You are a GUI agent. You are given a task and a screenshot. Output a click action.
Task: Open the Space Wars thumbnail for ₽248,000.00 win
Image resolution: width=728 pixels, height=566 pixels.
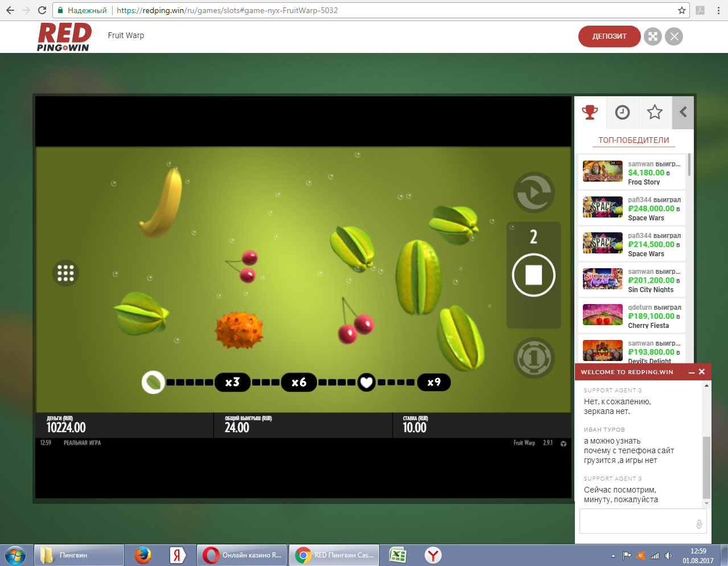(x=603, y=207)
